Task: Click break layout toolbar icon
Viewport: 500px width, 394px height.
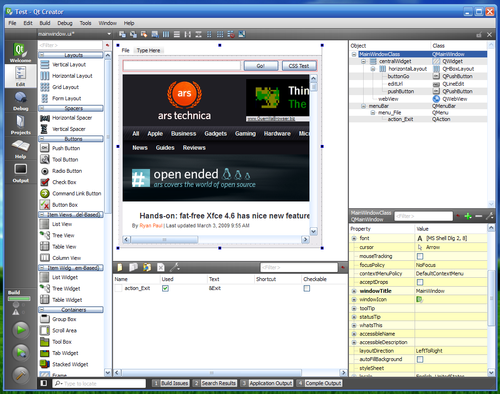Action: (x=231, y=34)
